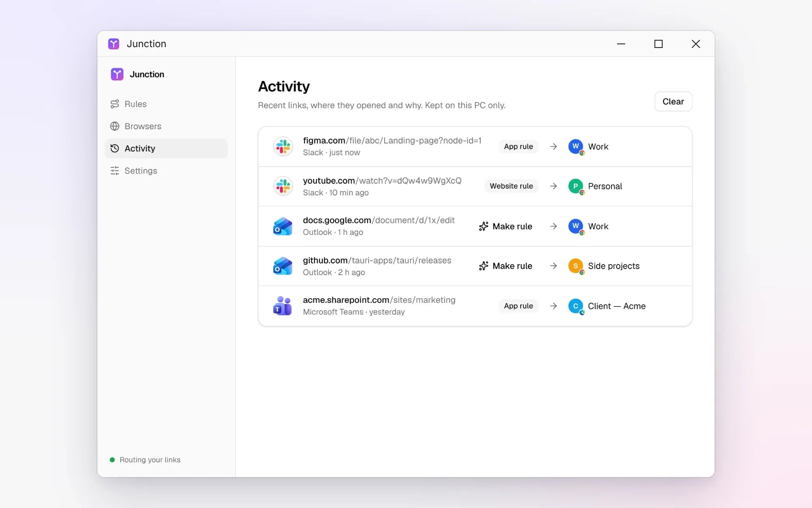This screenshot has width=812, height=508.
Task: Make rule for docs.google.com link
Action: tap(505, 226)
